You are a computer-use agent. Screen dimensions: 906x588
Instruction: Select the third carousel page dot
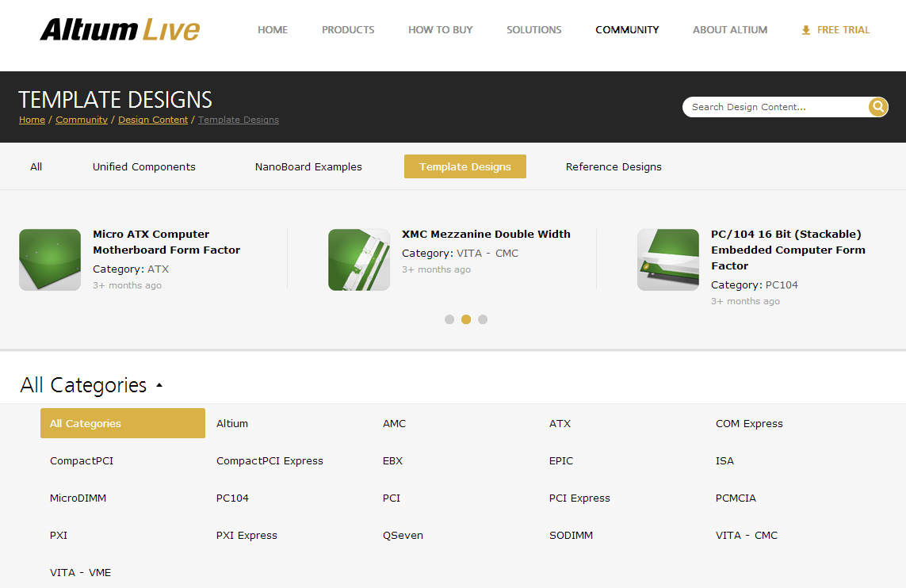(x=483, y=319)
